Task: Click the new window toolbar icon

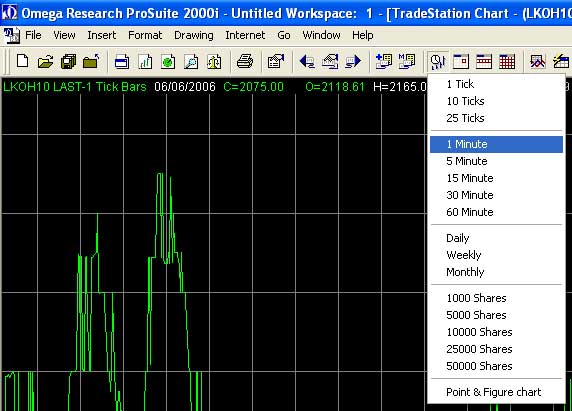Action: [x=121, y=61]
